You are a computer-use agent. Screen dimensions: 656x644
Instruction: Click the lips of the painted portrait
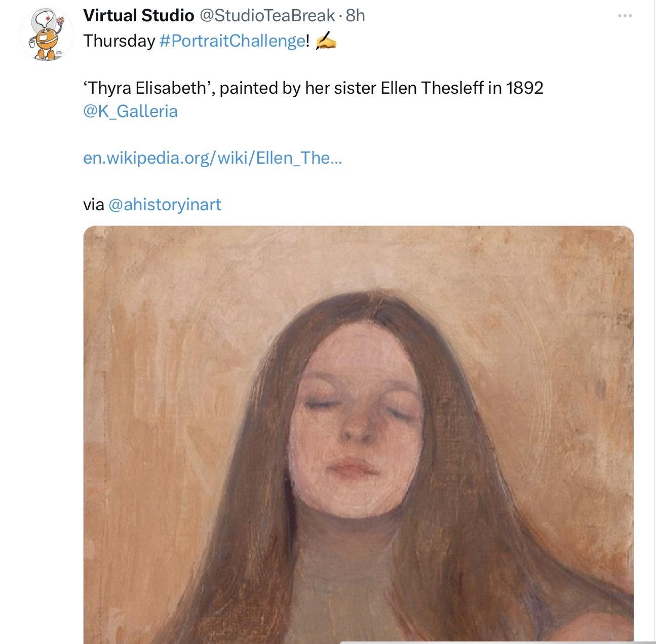tap(353, 467)
